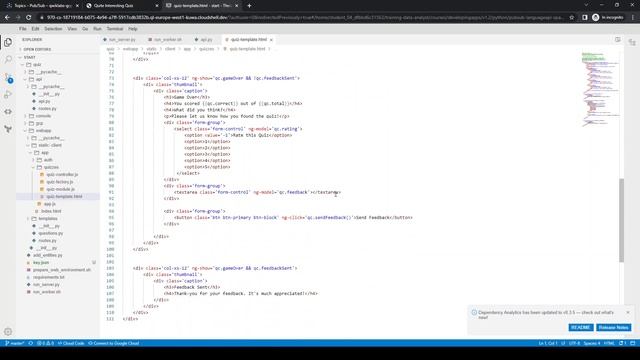This screenshot has height=360, width=640.
Task: Open Source Control view with badge
Action: (8, 77)
